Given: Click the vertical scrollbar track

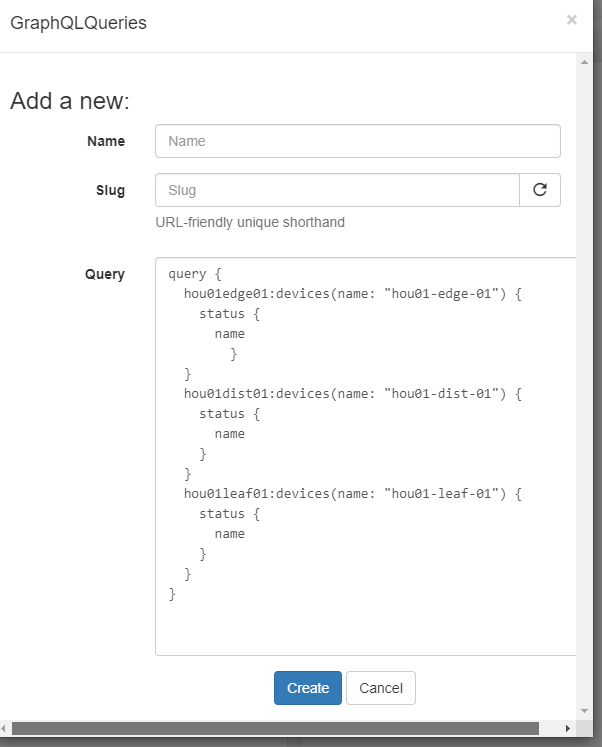Looking at the screenshot, I should (x=584, y=400).
